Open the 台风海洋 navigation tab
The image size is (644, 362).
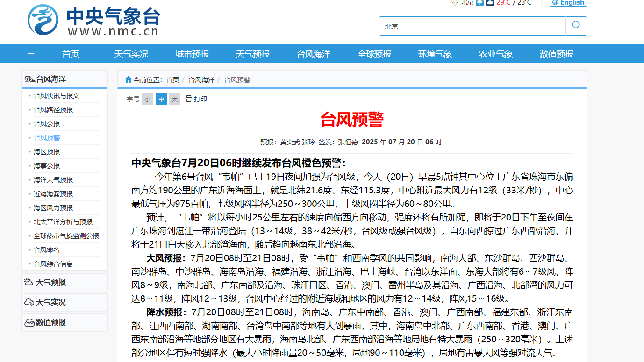pos(314,54)
